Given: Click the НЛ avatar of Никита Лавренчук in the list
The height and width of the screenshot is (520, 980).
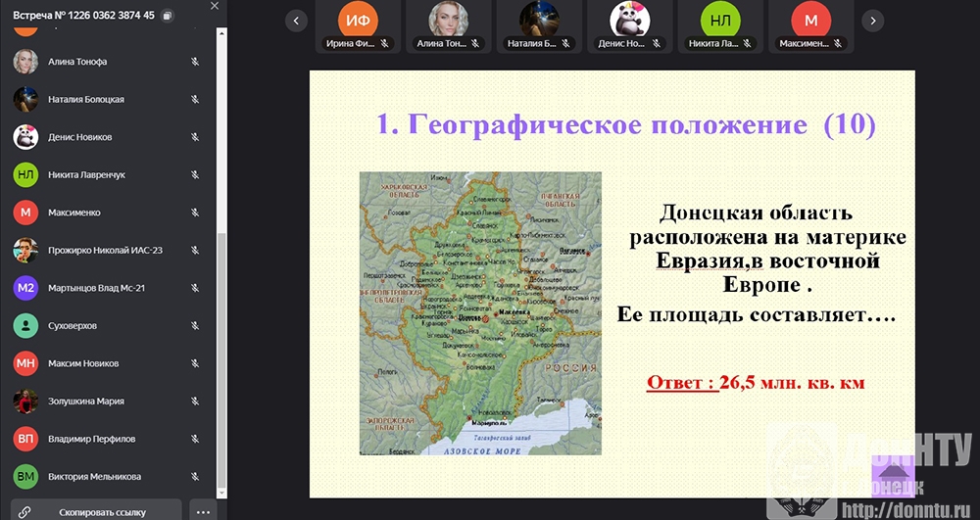Looking at the screenshot, I should pyautogui.click(x=25, y=175).
